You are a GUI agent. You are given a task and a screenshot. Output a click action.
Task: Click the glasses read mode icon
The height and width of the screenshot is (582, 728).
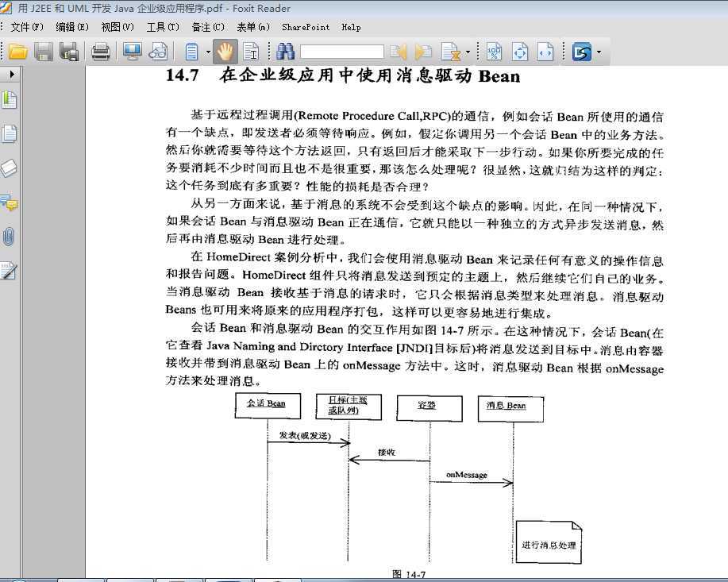pos(158,52)
